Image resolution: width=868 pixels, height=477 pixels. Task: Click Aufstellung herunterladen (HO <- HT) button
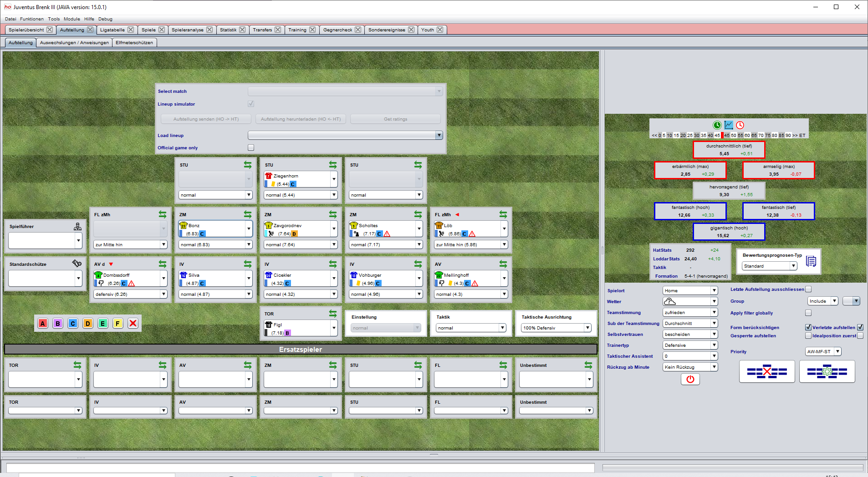(x=301, y=119)
